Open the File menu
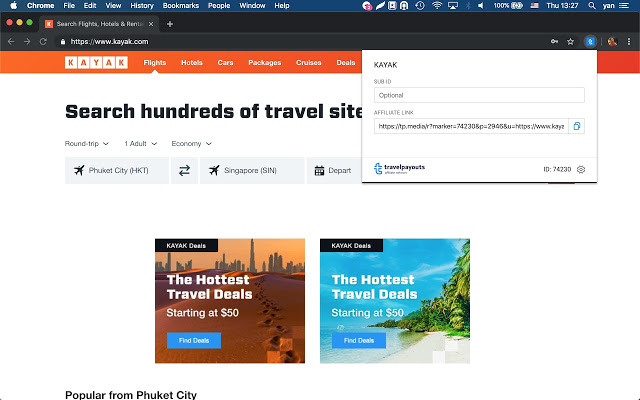 69,5
